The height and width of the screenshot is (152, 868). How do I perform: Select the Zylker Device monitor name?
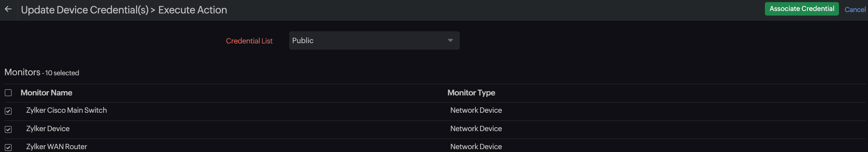(x=48, y=129)
